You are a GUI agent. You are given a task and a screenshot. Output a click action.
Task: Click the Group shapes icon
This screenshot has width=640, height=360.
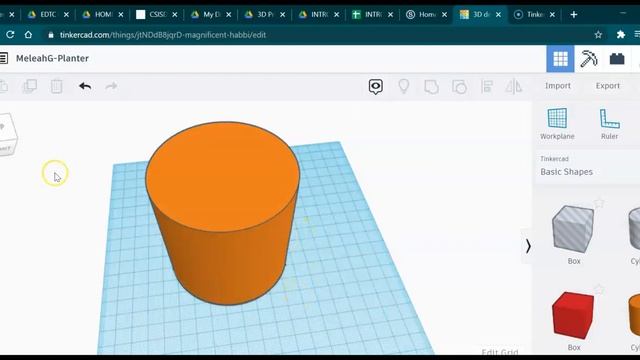click(431, 87)
